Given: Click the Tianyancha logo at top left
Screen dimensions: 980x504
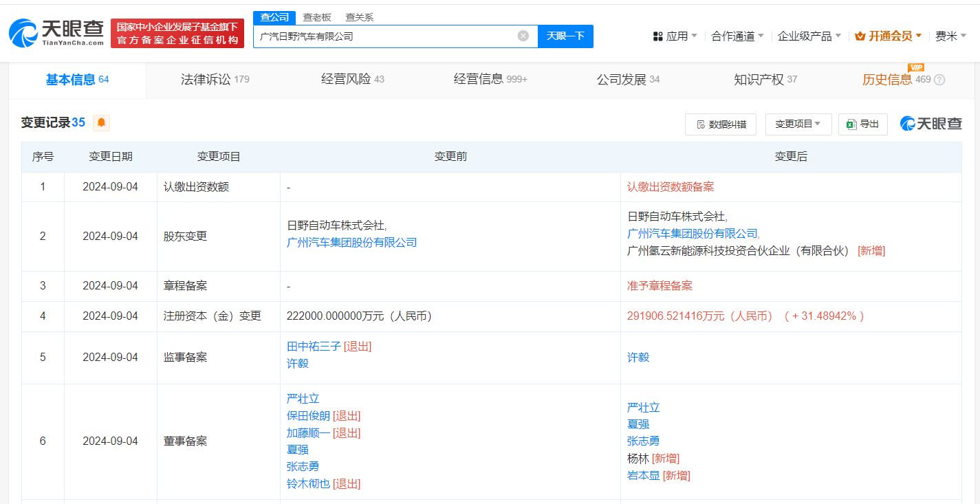Looking at the screenshot, I should click(56, 32).
